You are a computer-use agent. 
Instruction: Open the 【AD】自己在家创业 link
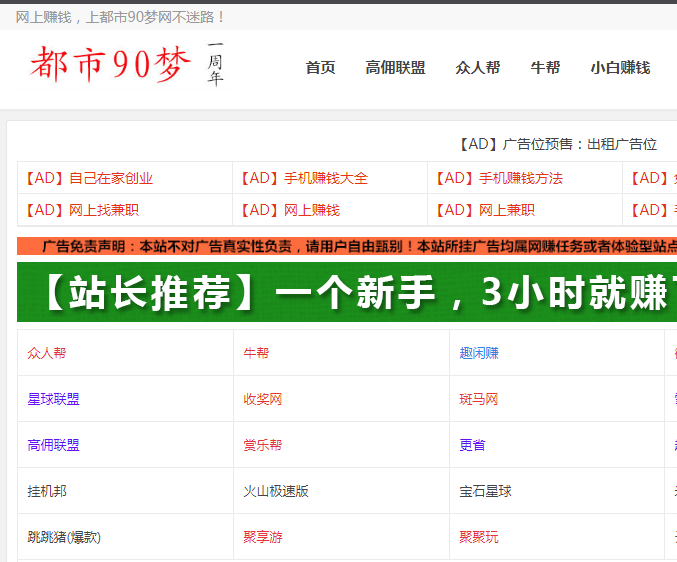click(89, 178)
